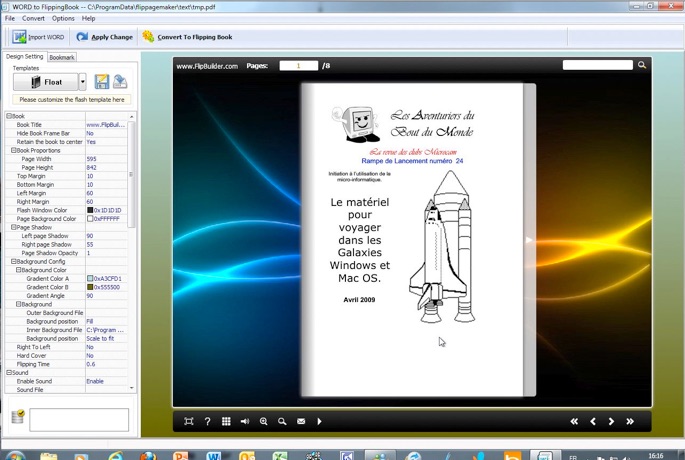Open the thumbnails grid icon

(x=226, y=421)
